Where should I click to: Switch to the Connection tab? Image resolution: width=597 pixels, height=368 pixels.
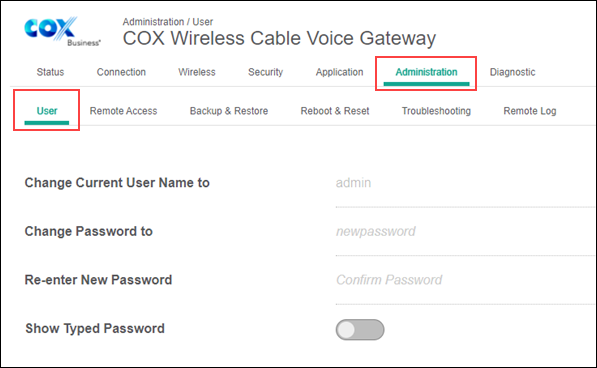click(121, 72)
